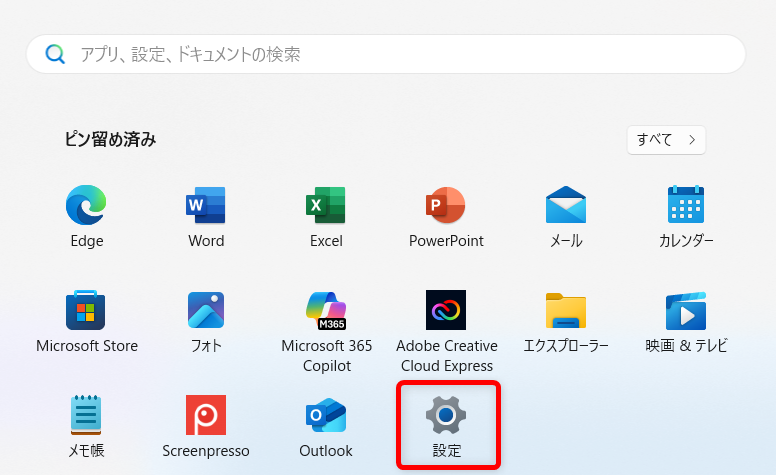Click the すべて all apps button
This screenshot has height=475, width=776.
coord(666,140)
